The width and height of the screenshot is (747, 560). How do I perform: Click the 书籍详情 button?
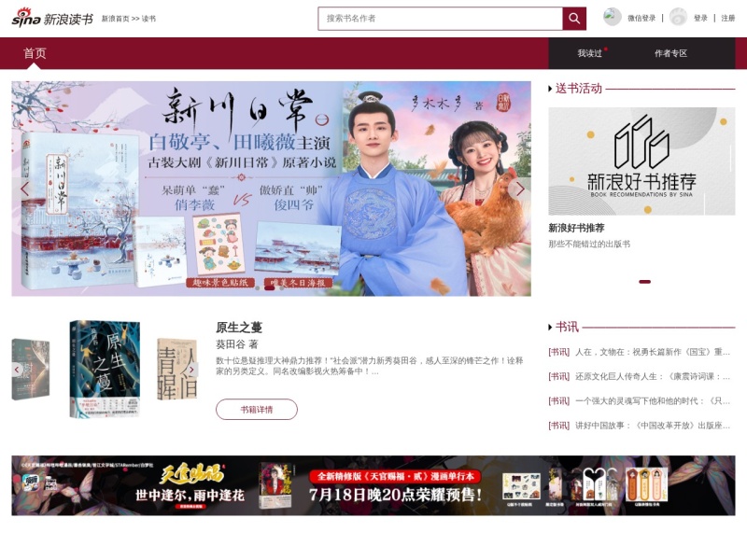[x=256, y=410]
